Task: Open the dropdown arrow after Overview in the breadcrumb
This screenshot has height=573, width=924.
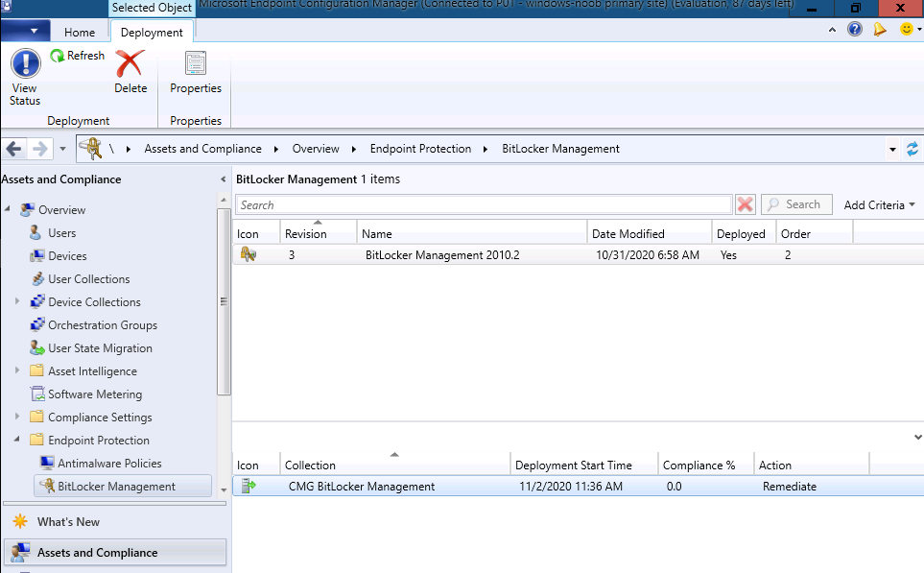Action: click(353, 149)
